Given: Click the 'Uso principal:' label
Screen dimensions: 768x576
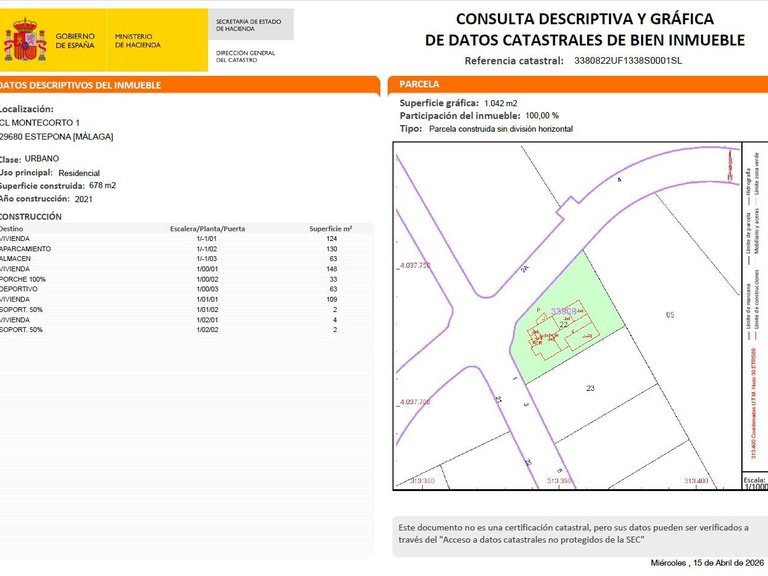Looking at the screenshot, I should point(26,172).
